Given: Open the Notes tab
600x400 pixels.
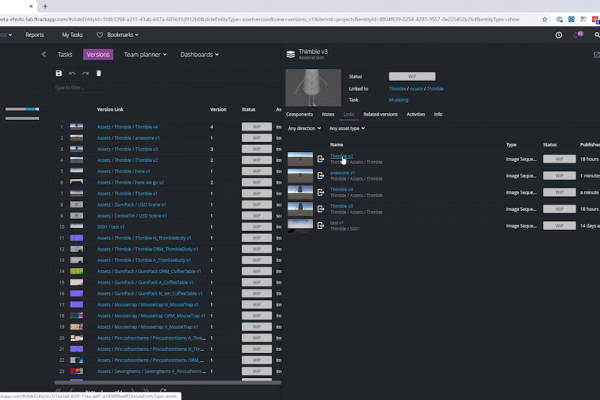Looking at the screenshot, I should pos(328,114).
